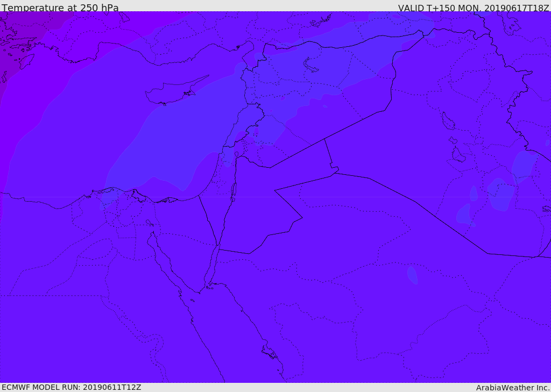Click the 'VALID T+150 MON. 20190617T18Z' label
The image size is (551, 392).
[x=474, y=8]
